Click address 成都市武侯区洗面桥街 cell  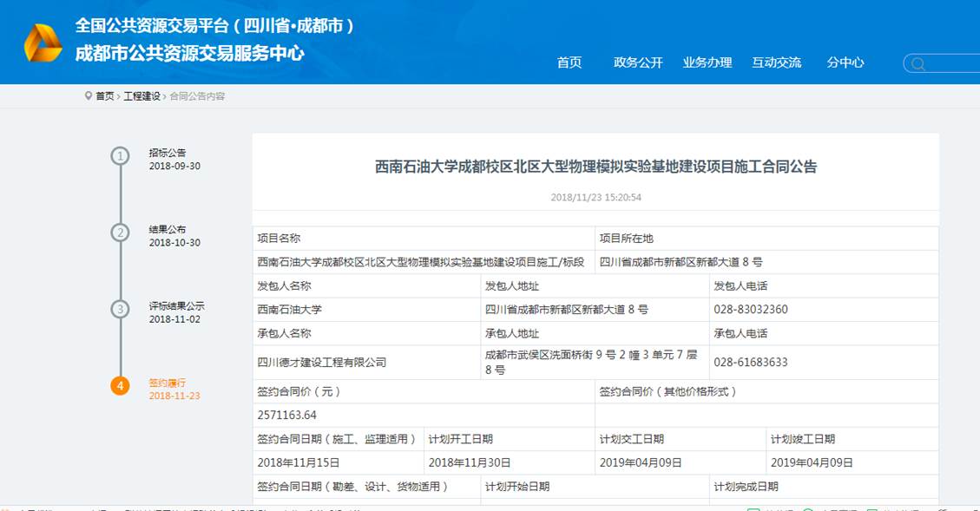595,363
